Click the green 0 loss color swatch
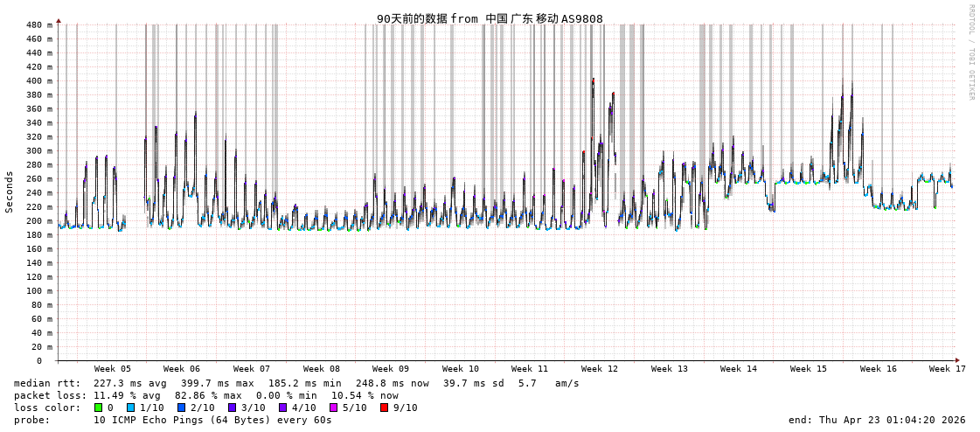The height and width of the screenshot is (432, 980). click(x=99, y=408)
